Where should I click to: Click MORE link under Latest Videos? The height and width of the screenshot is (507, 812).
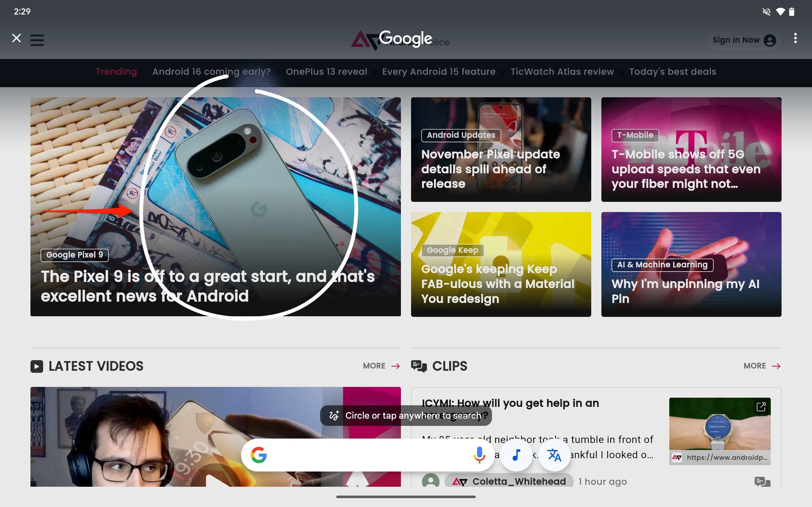(x=379, y=365)
